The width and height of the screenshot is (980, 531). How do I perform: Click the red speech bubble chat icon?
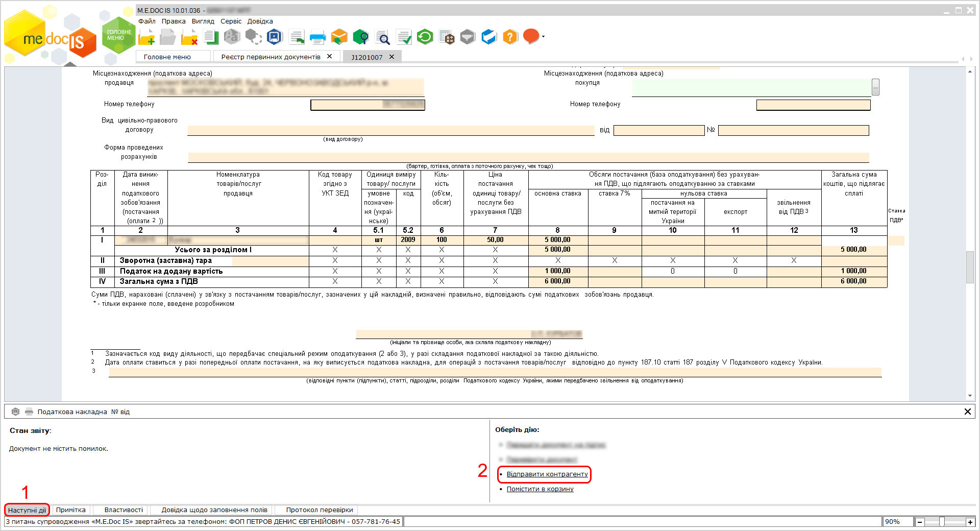pyautogui.click(x=531, y=37)
